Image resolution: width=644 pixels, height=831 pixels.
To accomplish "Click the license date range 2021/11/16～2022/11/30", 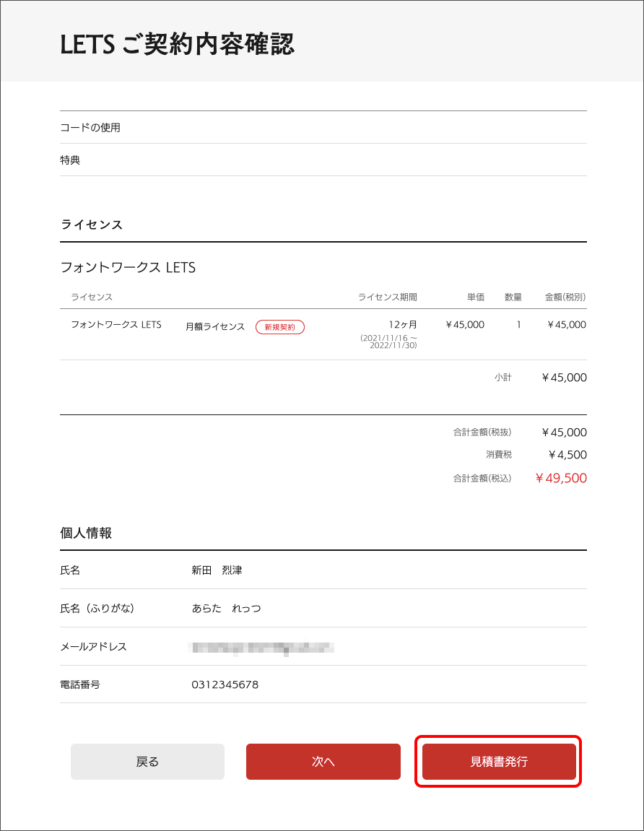I will (388, 341).
